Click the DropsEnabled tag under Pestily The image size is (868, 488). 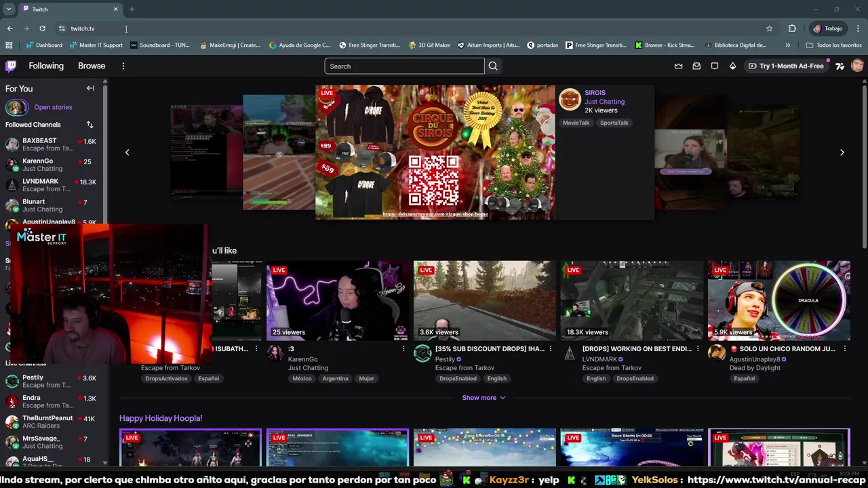point(458,379)
